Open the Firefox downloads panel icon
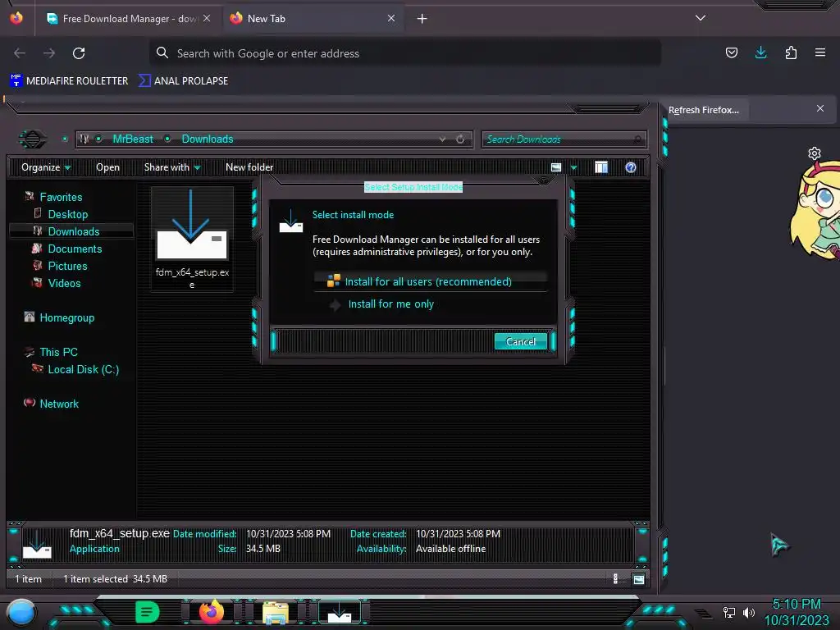This screenshot has height=630, width=840. (x=760, y=52)
